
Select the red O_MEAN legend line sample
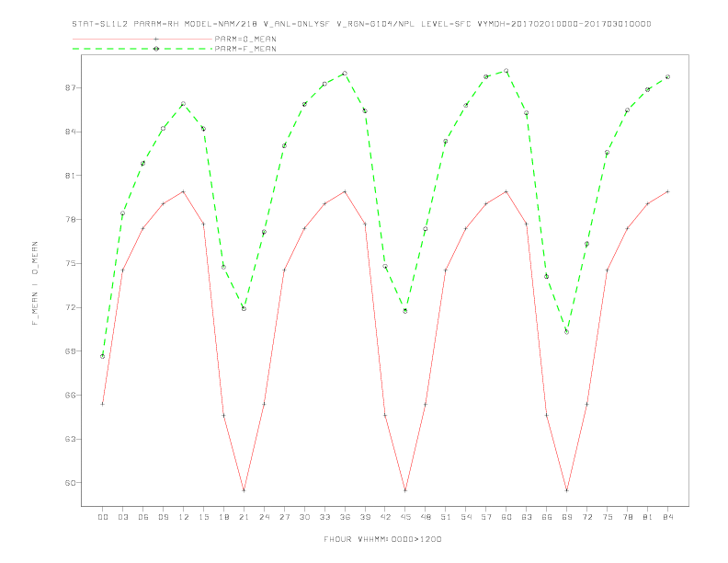pos(142,39)
